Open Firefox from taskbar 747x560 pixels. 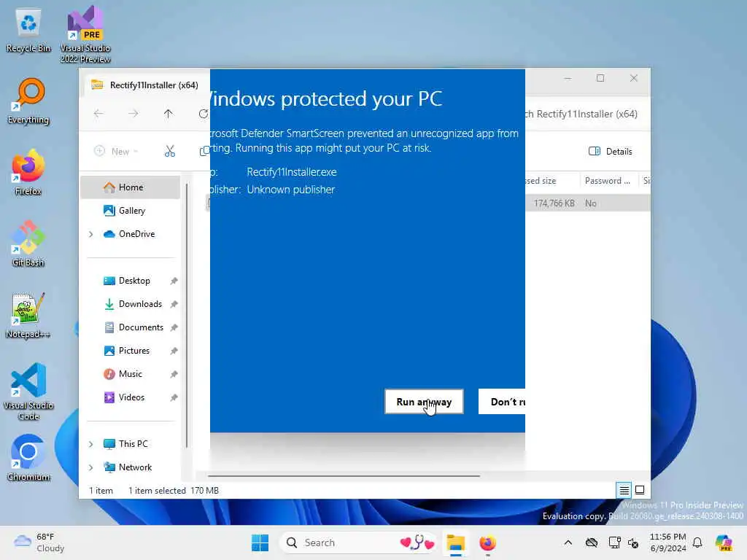click(x=487, y=542)
